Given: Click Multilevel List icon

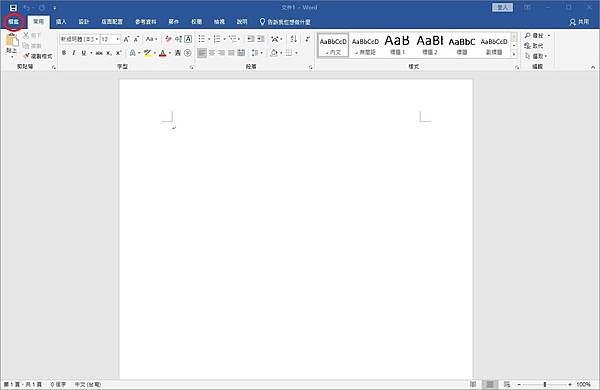Looking at the screenshot, I should click(232, 39).
